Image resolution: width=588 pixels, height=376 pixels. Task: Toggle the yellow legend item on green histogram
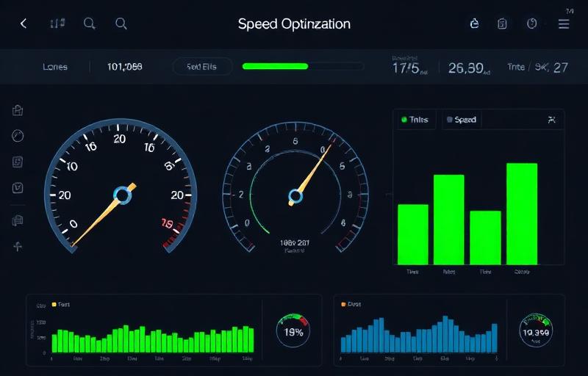[x=61, y=303]
